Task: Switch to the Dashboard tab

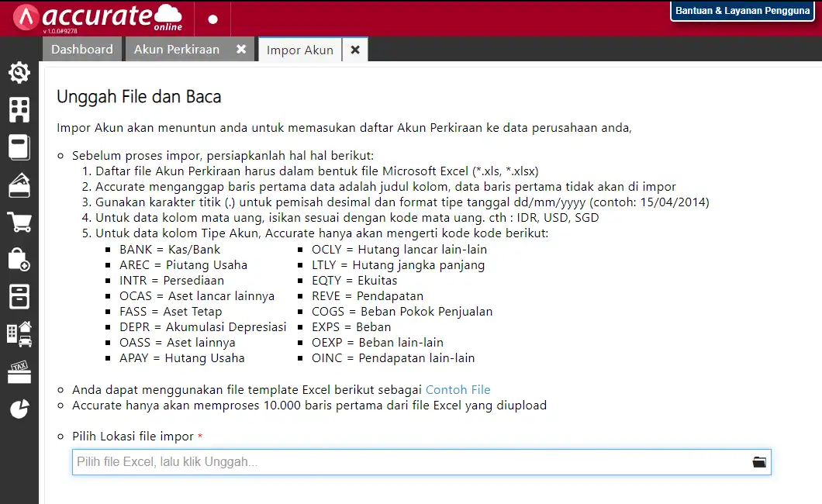Action: pos(82,49)
